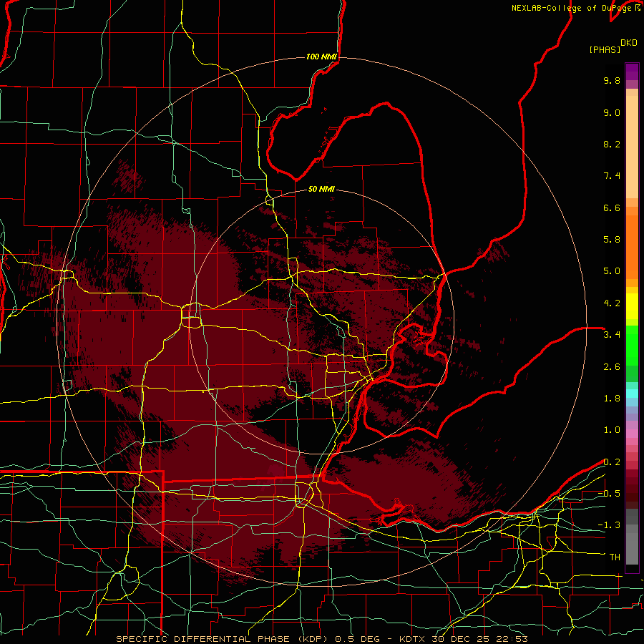Click the 2.6 legend value
This screenshot has width=644, height=644.
pos(612,367)
